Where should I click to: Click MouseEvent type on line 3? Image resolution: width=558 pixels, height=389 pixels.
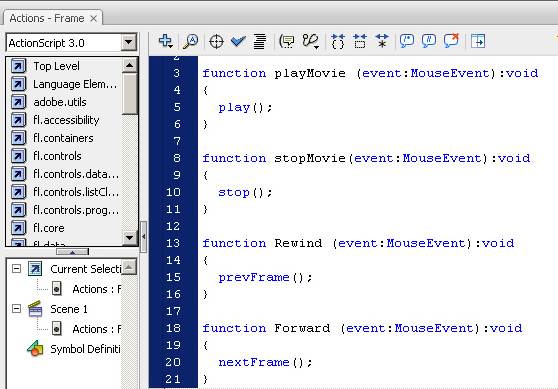tap(450, 73)
